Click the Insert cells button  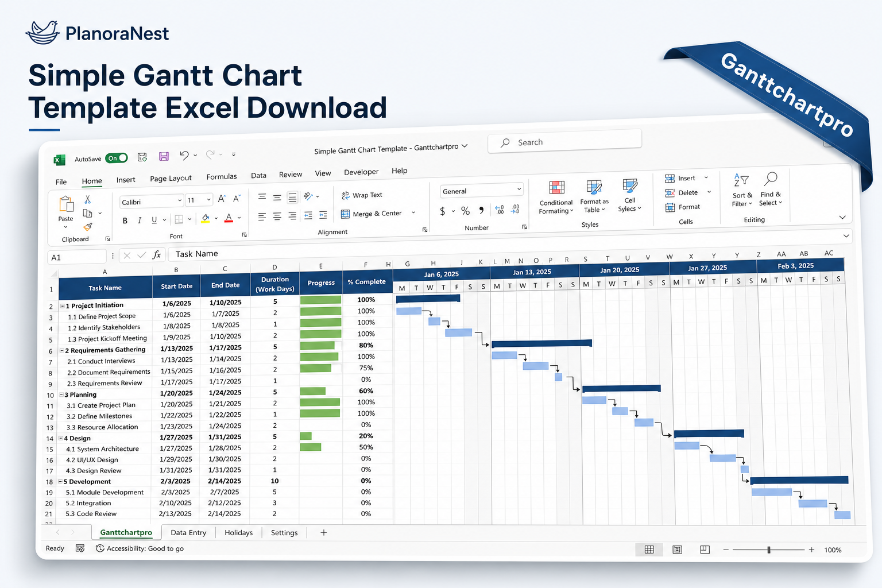680,178
